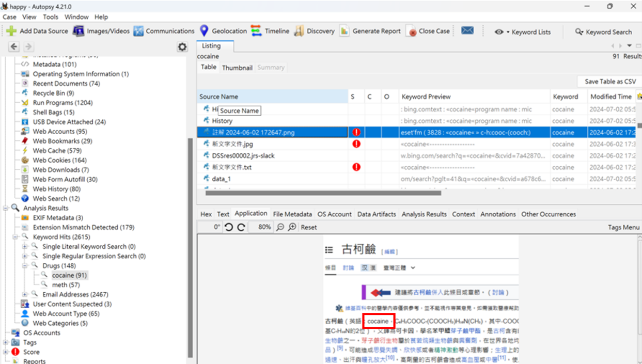Screen dimensions: 642x364
Task: Collapse the Analysis Results tree node
Action: (6, 208)
